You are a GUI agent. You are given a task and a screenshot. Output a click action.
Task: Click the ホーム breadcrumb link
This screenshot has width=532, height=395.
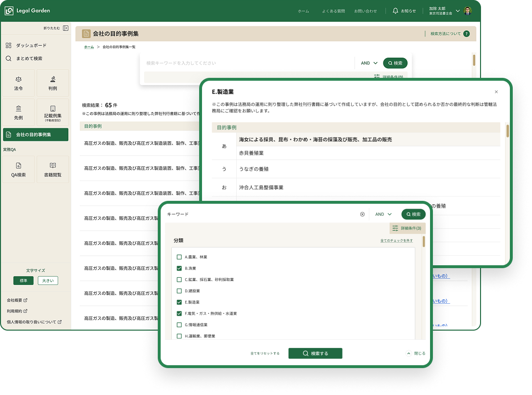[x=89, y=47]
